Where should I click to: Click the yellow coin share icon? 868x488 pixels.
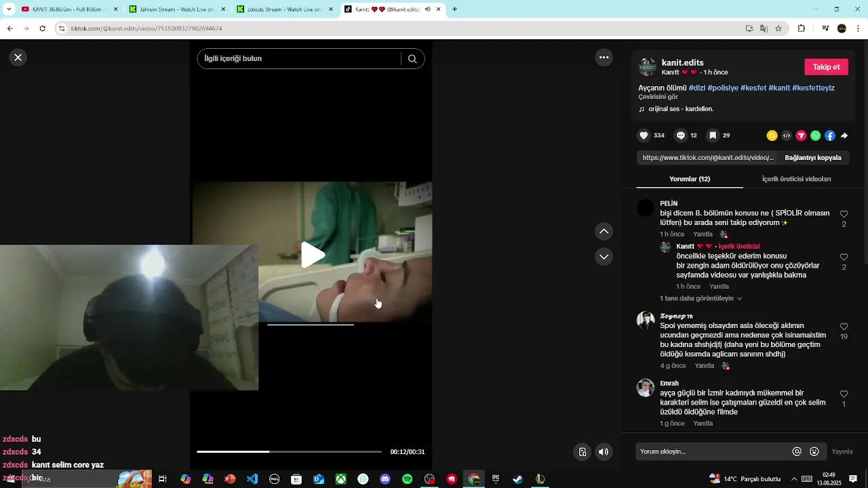click(x=772, y=136)
